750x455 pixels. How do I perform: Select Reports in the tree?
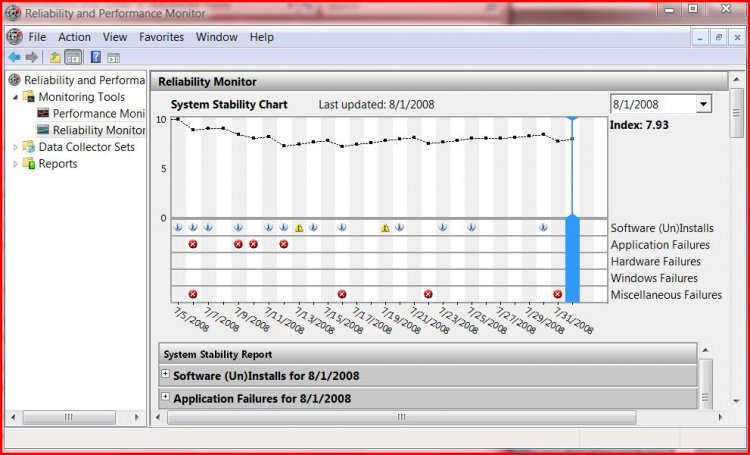(x=58, y=164)
